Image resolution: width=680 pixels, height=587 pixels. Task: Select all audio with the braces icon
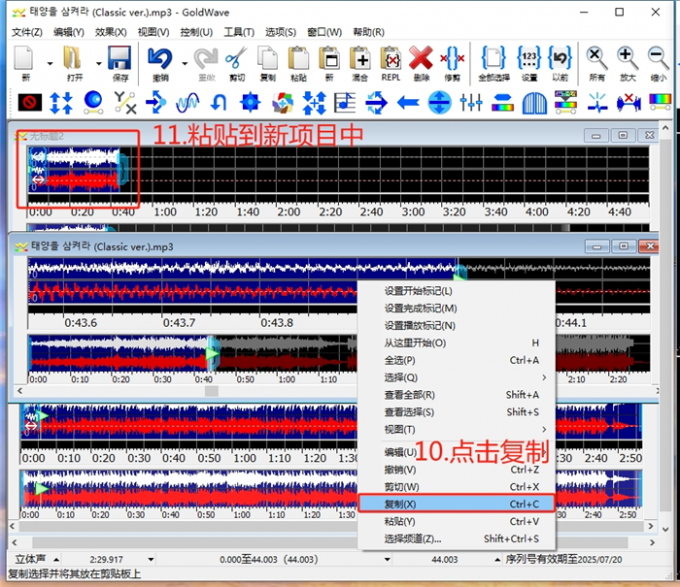pos(494,63)
